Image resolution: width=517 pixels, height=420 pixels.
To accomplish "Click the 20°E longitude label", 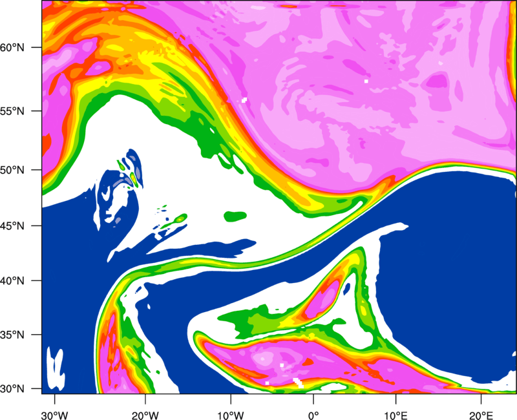I will (x=481, y=415).
